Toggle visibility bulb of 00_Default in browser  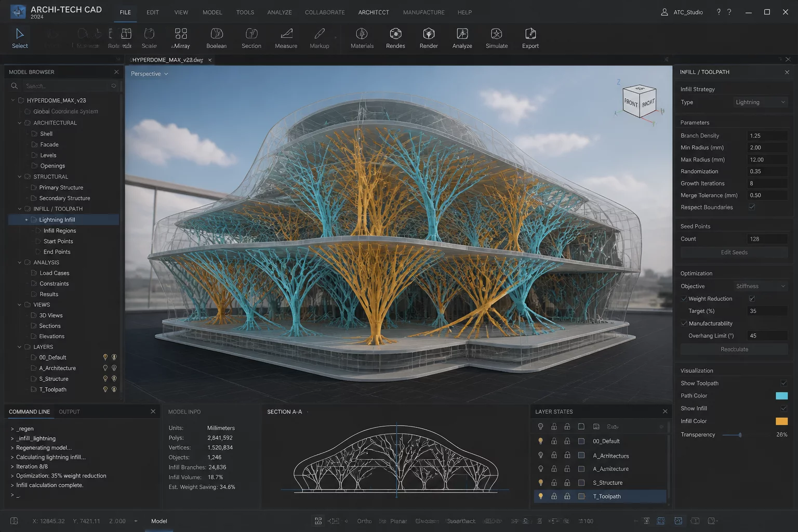pyautogui.click(x=105, y=357)
